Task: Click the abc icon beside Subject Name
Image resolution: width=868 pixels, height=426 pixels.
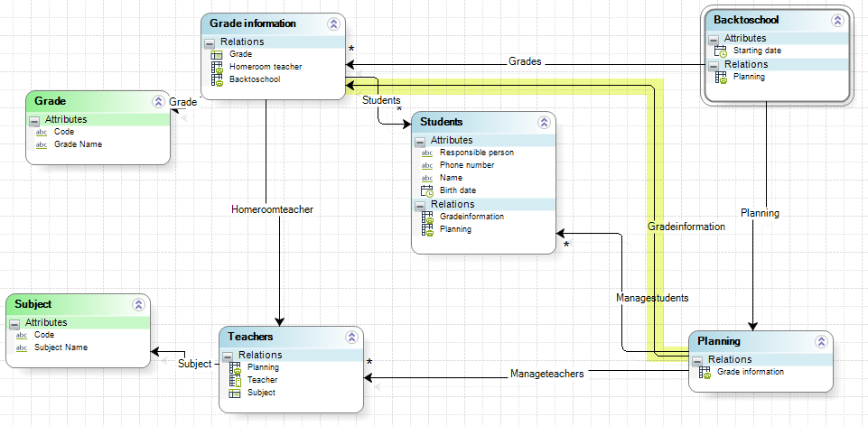Action: [22, 348]
